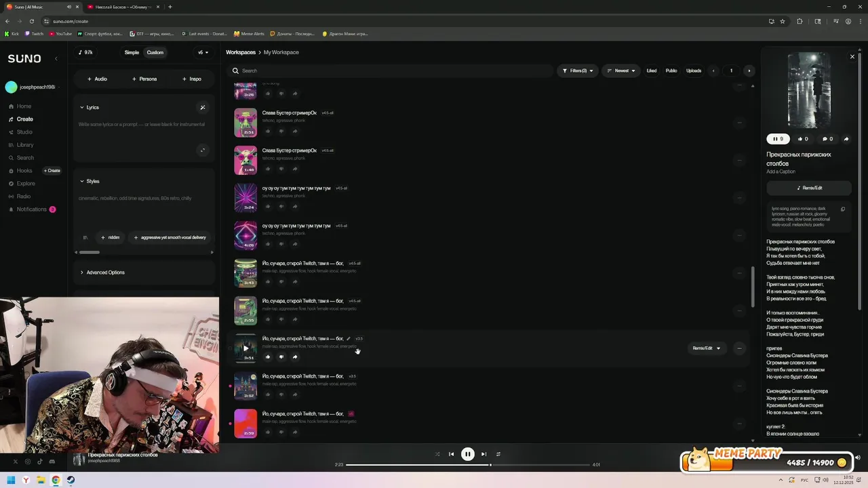
Task: Dislike the 3:24 'оу оу тум' track
Action: (281, 206)
